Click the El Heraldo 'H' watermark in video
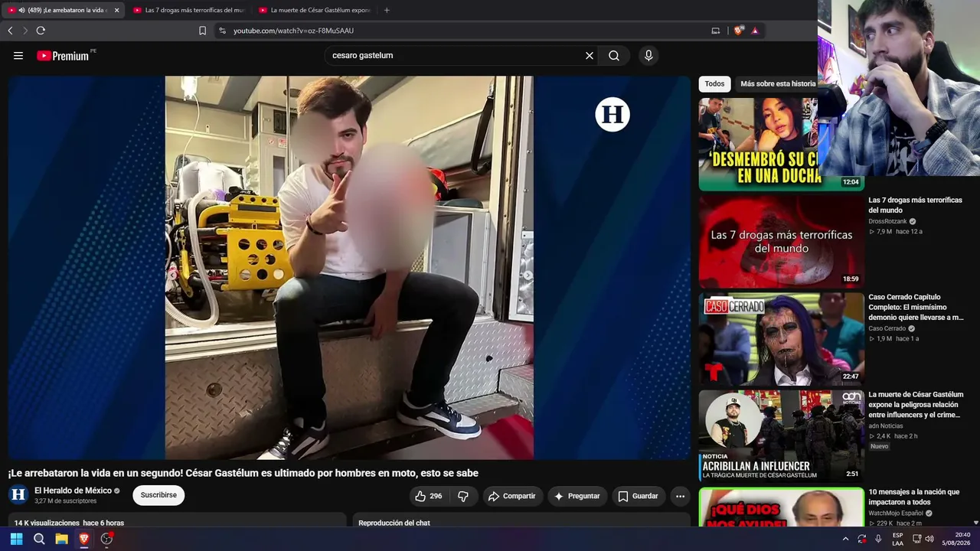The width and height of the screenshot is (980, 551). pyautogui.click(x=612, y=115)
